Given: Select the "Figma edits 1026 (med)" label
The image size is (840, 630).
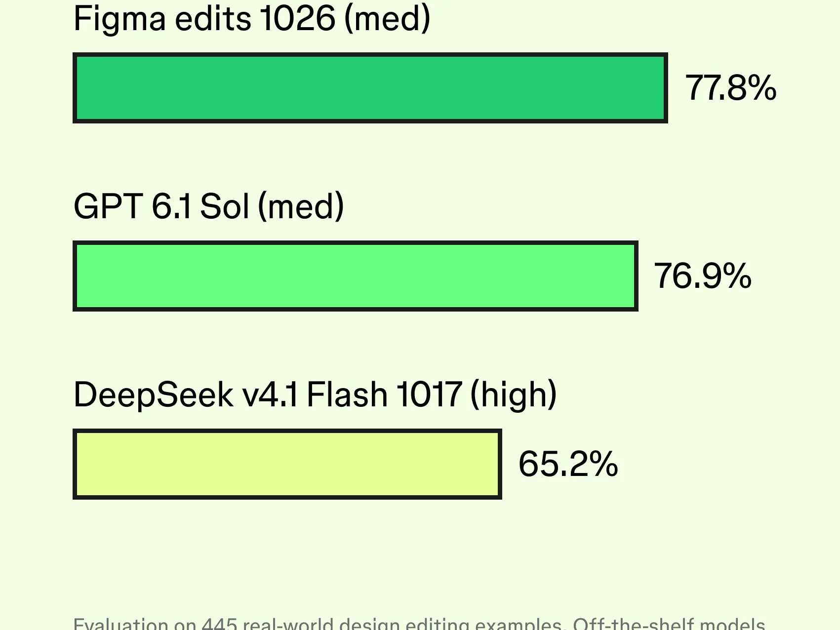Looking at the screenshot, I should click(x=252, y=19).
